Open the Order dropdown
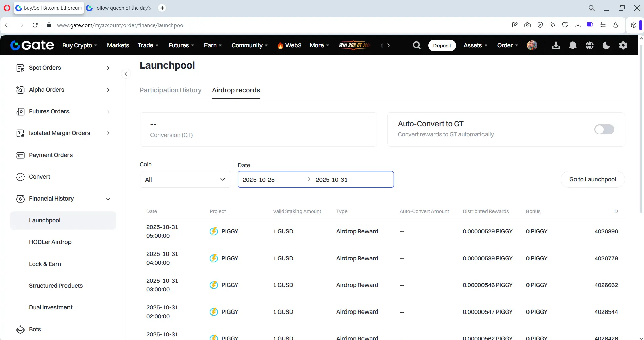This screenshot has height=340, width=644. [508, 45]
